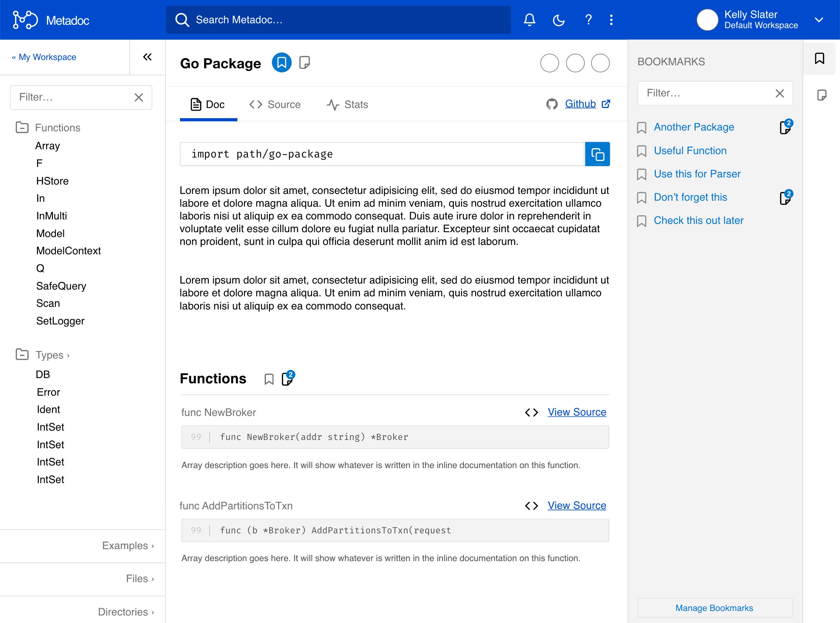This screenshot has width=840, height=623.
Task: Select the DB type
Action: pyautogui.click(x=43, y=374)
